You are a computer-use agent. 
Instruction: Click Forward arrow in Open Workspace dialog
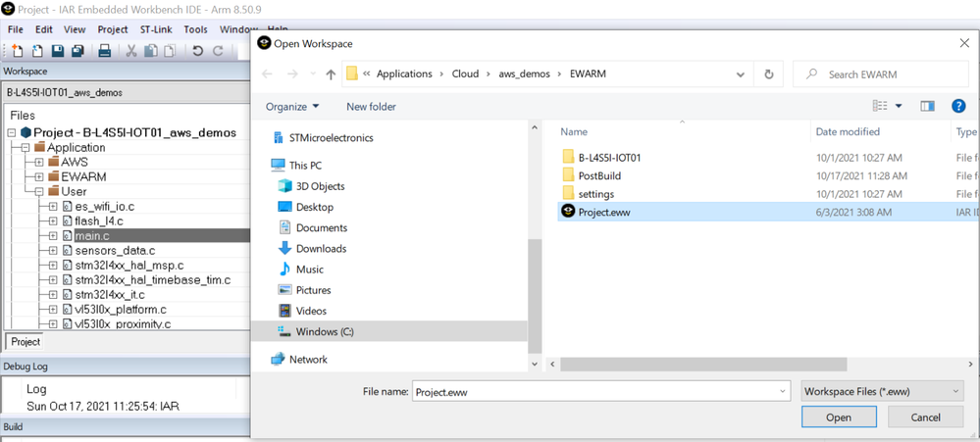coord(292,74)
